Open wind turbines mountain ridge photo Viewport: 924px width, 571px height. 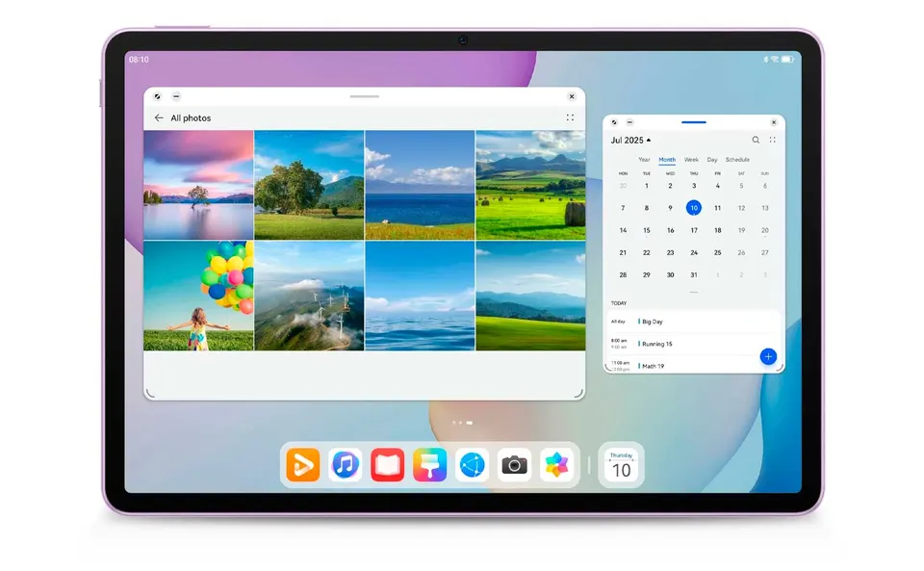pyautogui.click(x=309, y=296)
